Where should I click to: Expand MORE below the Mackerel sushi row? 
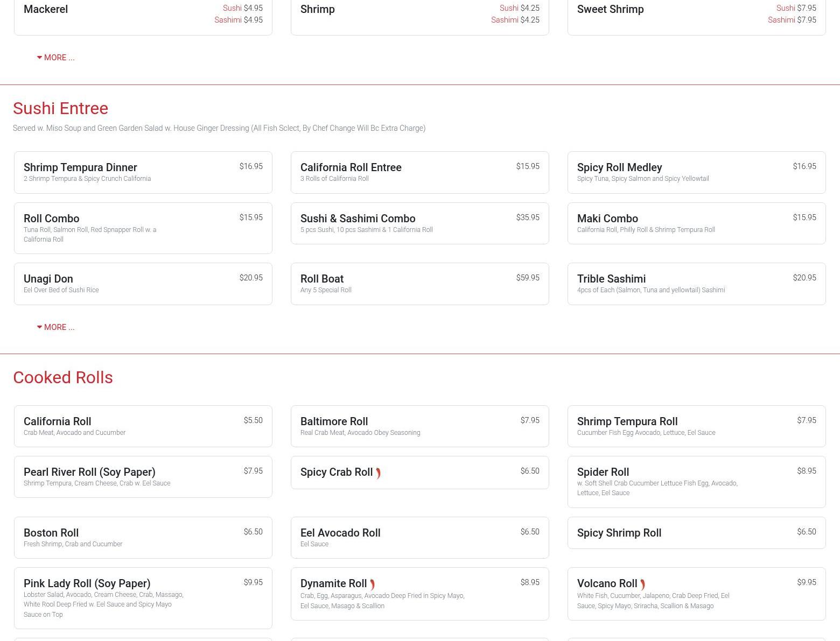[56, 58]
